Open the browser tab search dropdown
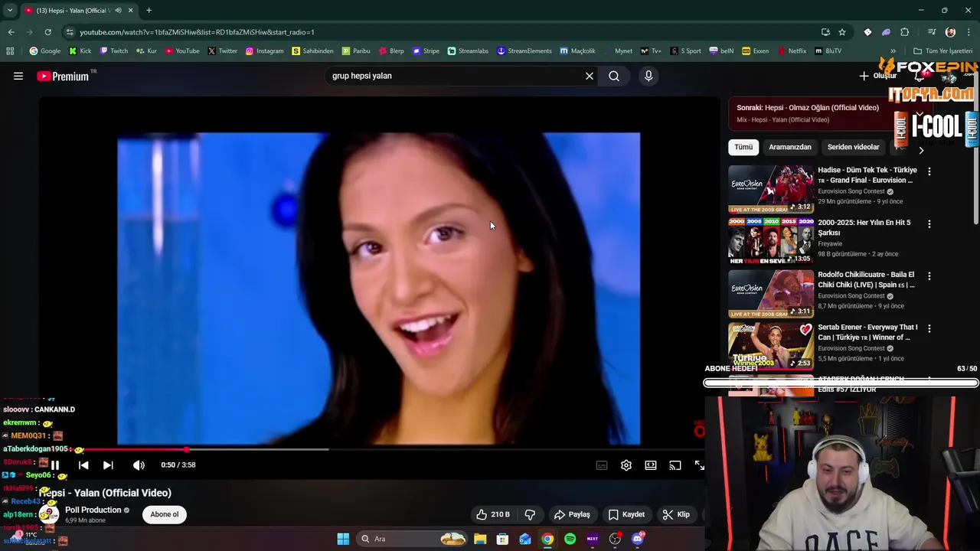The height and width of the screenshot is (551, 980). 10,11
